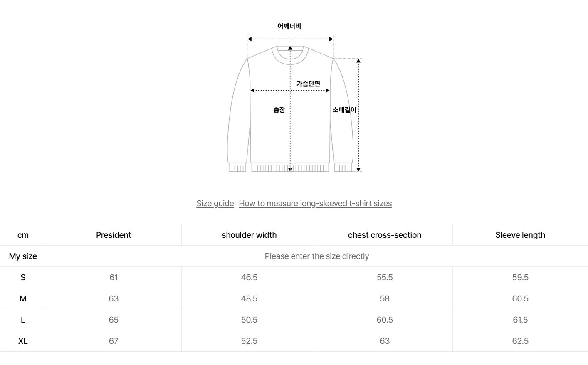Click the cm unit header cell

[23, 235]
